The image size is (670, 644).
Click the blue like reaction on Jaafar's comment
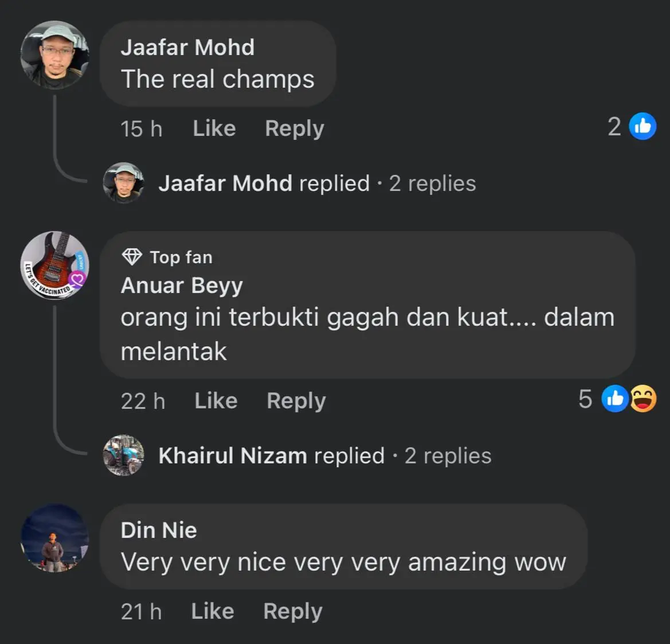[642, 126]
